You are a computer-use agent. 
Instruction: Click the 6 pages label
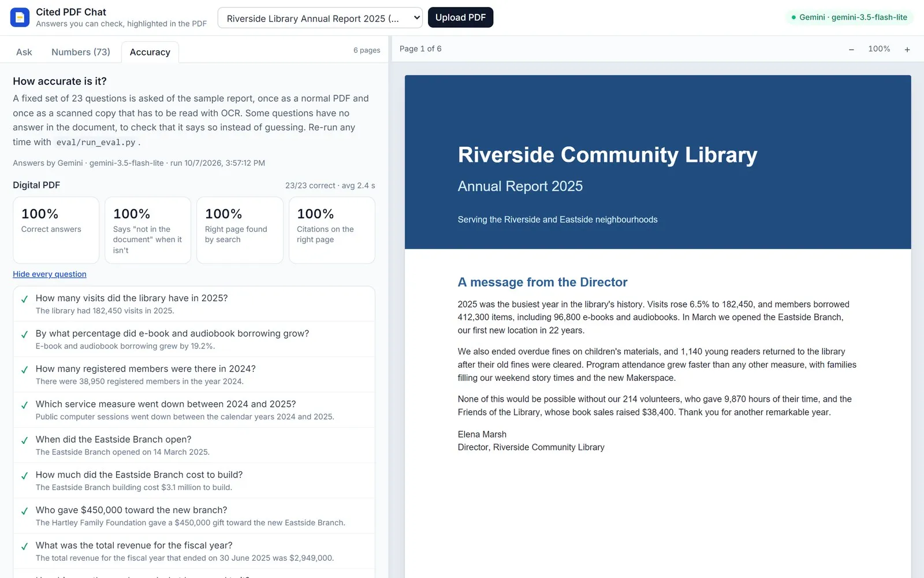(x=367, y=50)
